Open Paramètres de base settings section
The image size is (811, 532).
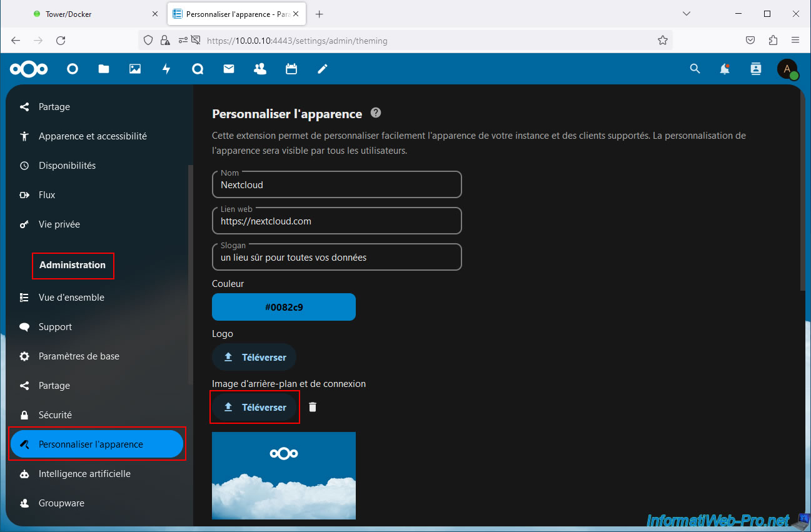79,356
